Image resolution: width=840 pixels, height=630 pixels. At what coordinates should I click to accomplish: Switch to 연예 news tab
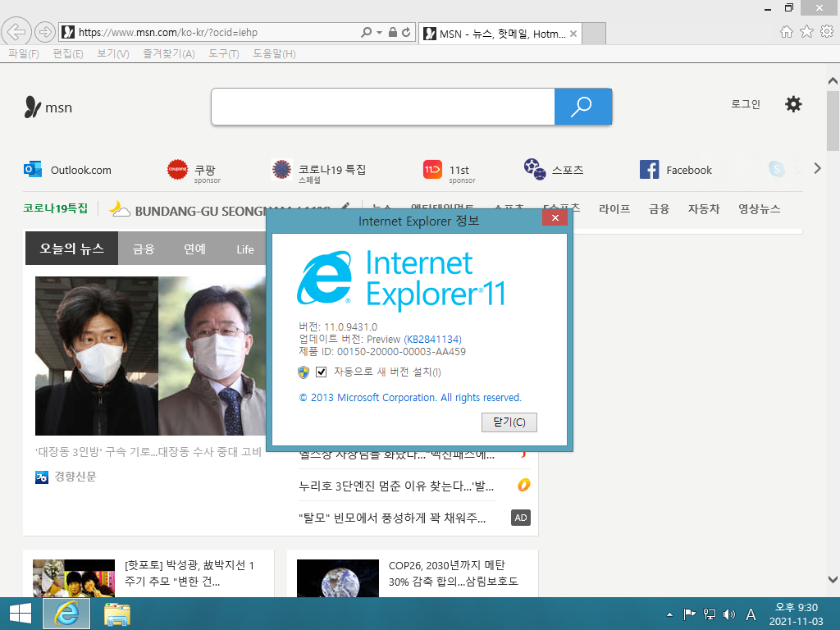(194, 249)
